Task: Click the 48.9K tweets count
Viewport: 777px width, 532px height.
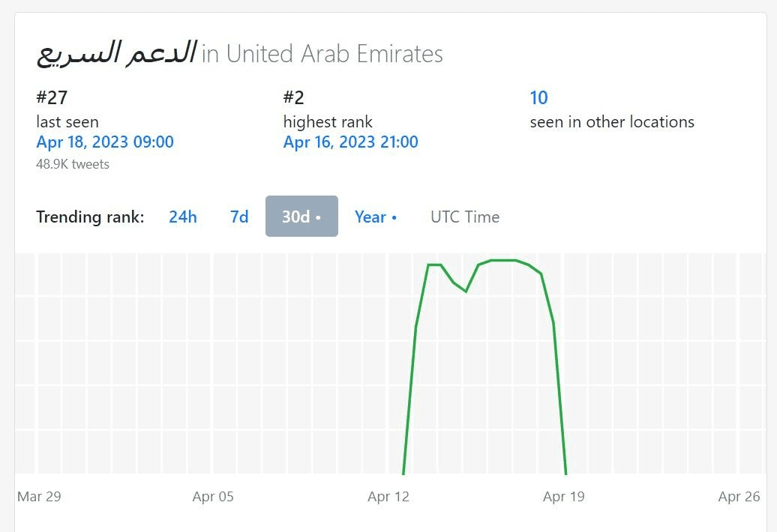Action: pyautogui.click(x=73, y=164)
